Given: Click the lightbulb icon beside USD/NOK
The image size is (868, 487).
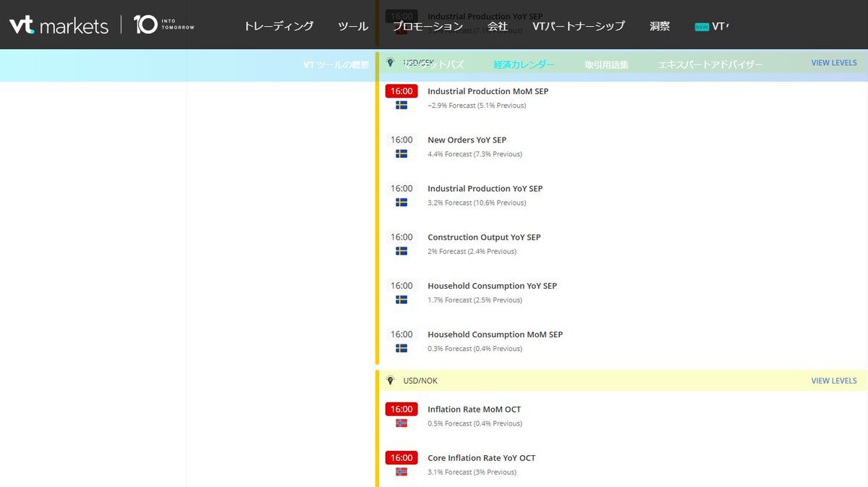Looking at the screenshot, I should point(391,381).
